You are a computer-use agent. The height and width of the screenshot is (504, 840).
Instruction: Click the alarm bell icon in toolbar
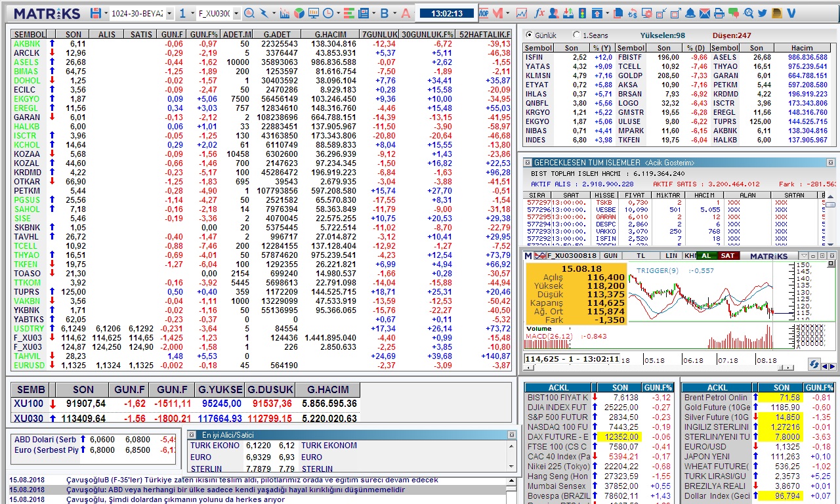click(x=690, y=13)
